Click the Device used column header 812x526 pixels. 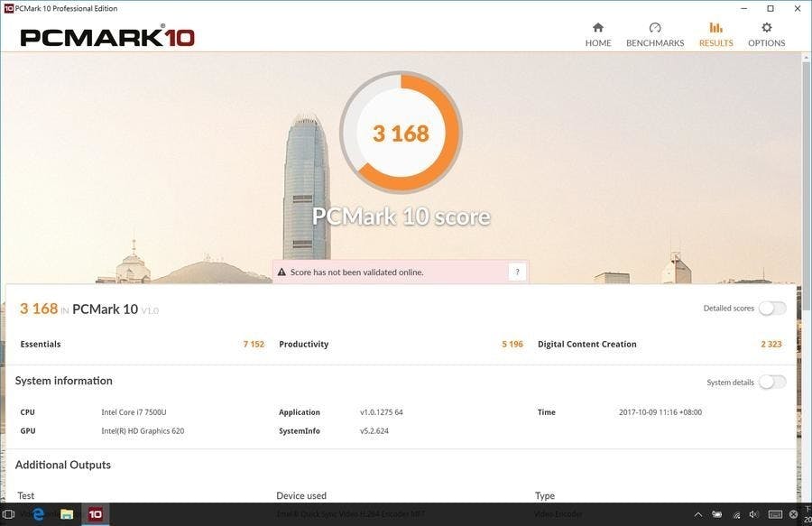tap(301, 495)
